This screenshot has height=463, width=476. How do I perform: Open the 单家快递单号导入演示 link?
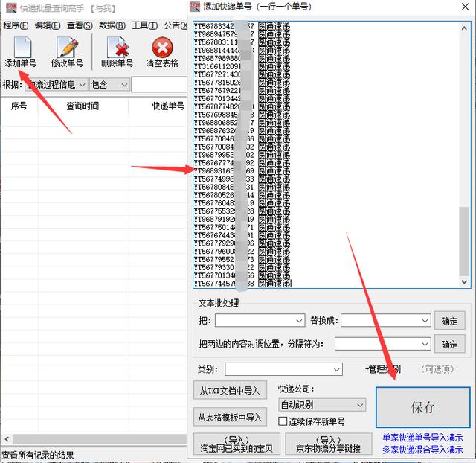click(x=422, y=438)
